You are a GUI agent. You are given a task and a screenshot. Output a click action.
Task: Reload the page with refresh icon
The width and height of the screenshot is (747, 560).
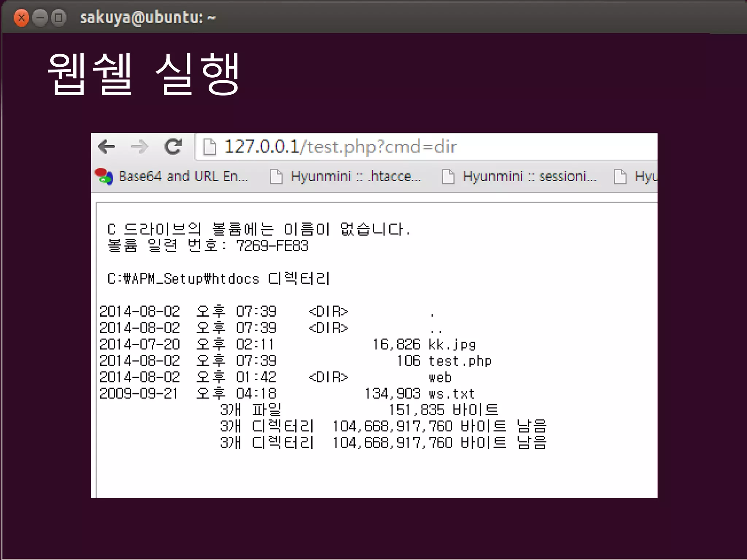[173, 147]
